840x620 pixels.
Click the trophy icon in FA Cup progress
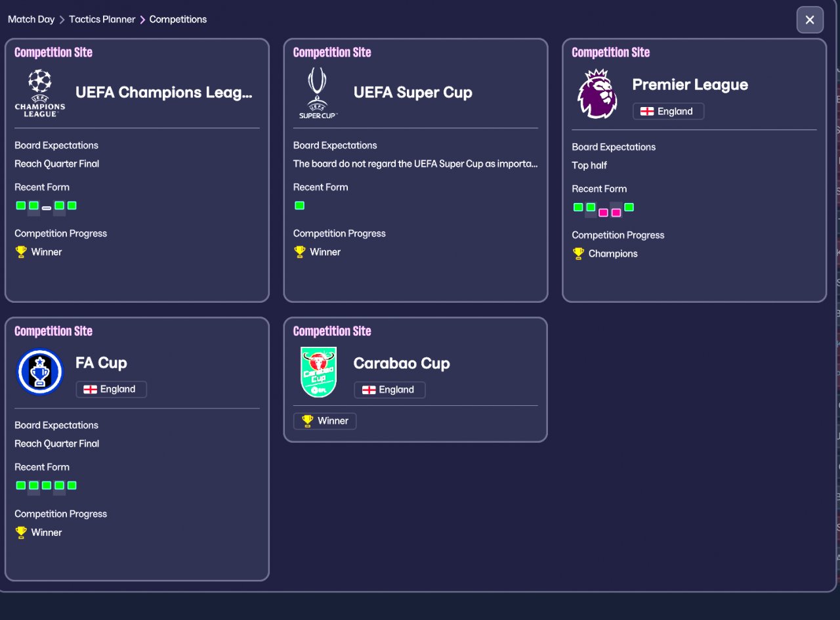pyautogui.click(x=21, y=532)
